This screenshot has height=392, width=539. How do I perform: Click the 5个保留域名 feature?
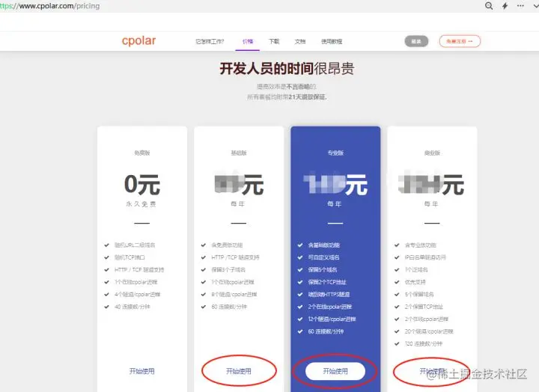[x=419, y=295]
